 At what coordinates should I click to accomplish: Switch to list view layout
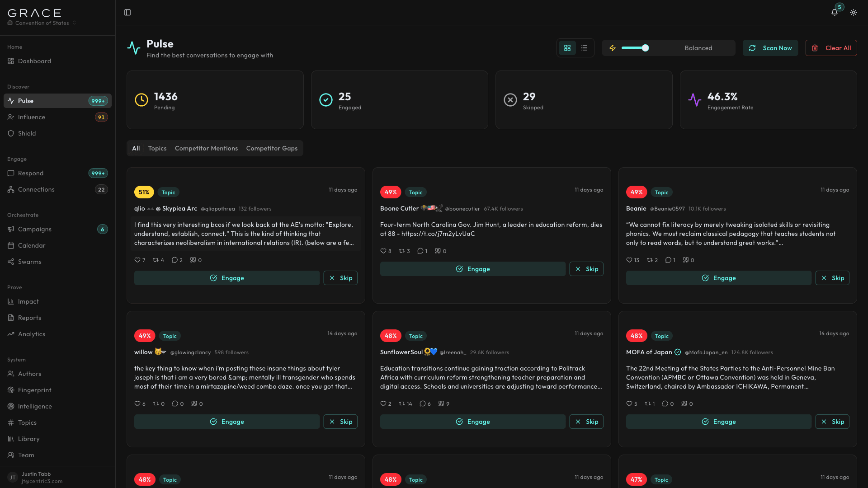coord(584,47)
